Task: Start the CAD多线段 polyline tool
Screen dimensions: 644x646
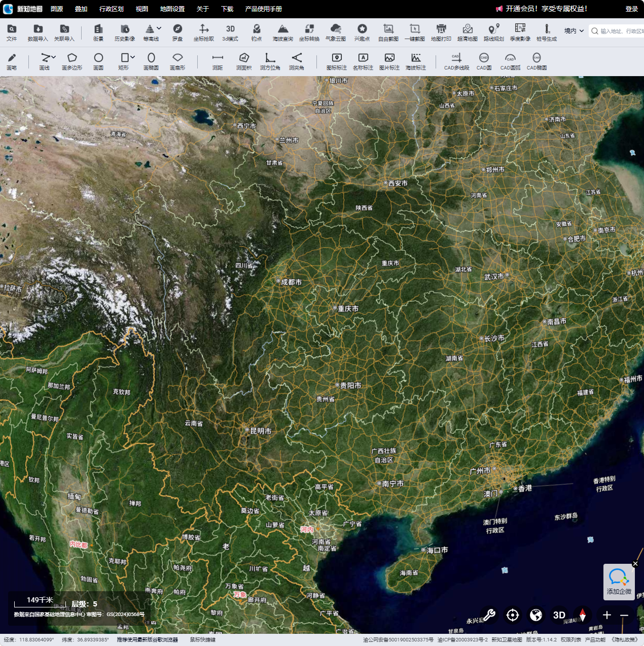Action: coord(456,61)
